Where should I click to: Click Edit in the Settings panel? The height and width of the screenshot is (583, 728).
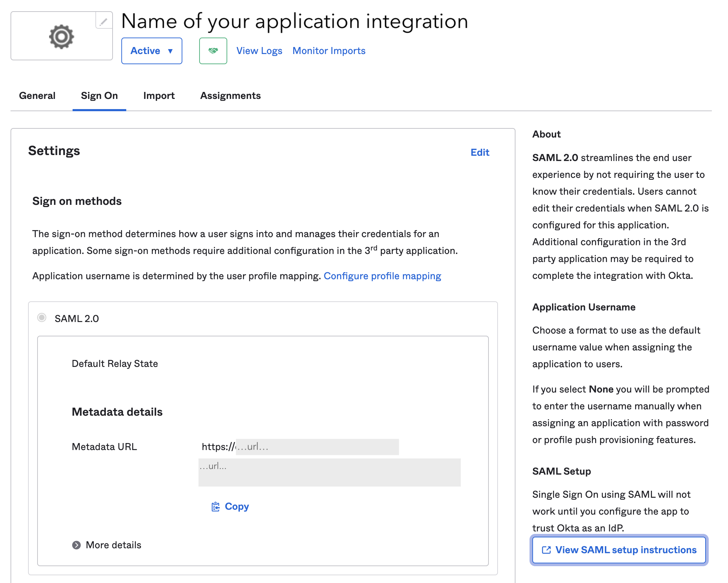click(x=480, y=152)
